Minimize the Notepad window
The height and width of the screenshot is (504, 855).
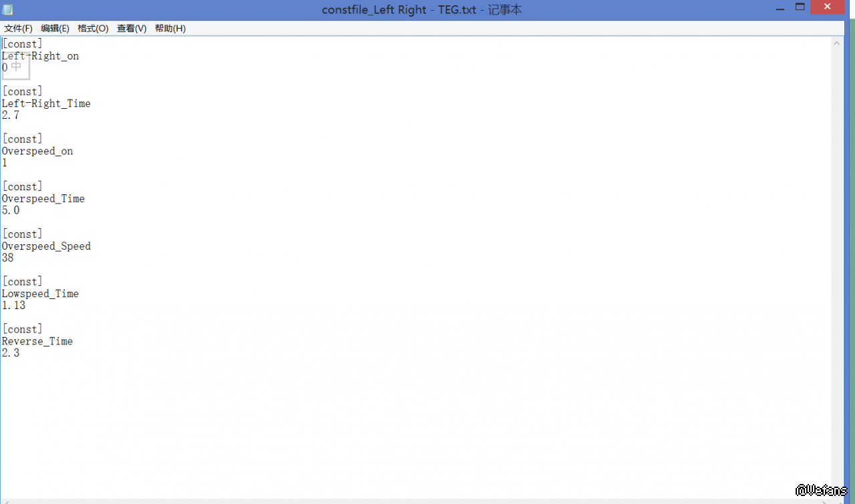tap(780, 8)
